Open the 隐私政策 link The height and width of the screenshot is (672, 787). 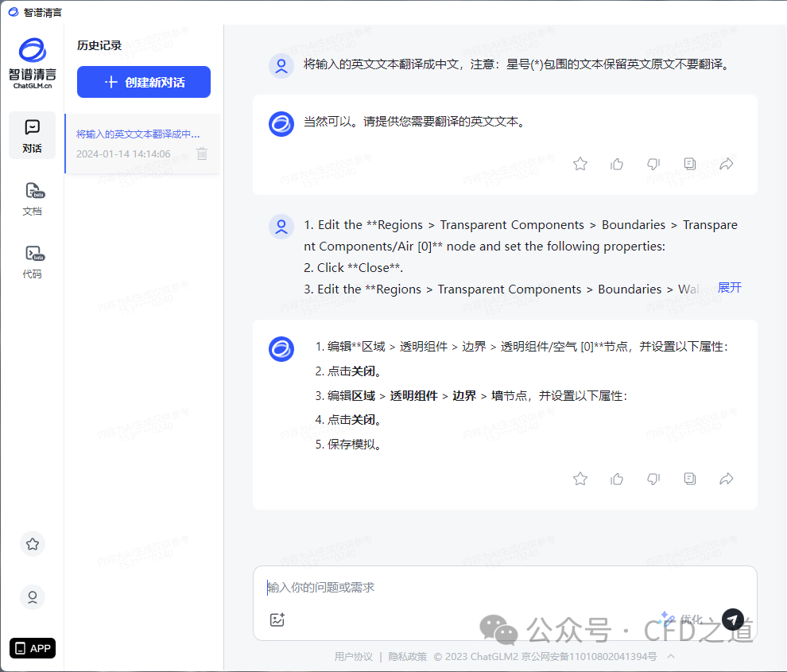click(x=407, y=656)
